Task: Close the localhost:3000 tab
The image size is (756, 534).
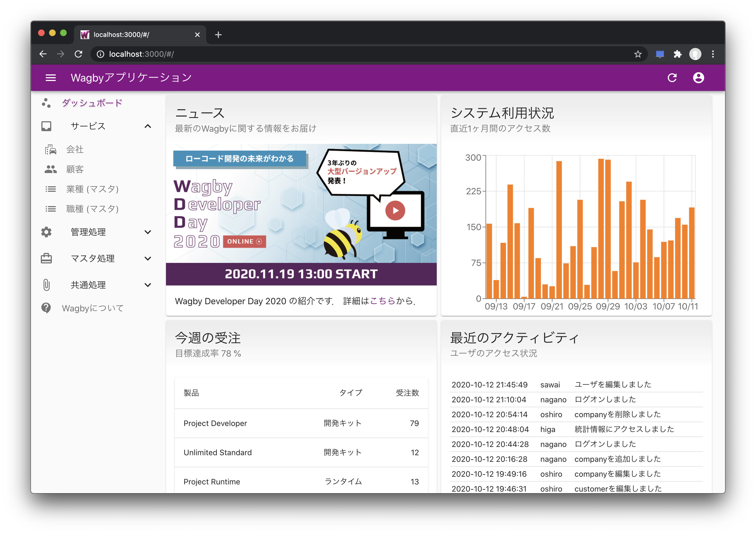Action: (197, 34)
